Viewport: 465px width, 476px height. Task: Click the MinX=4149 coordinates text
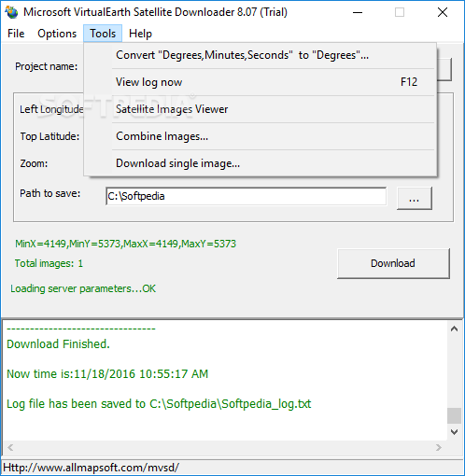[x=125, y=244]
